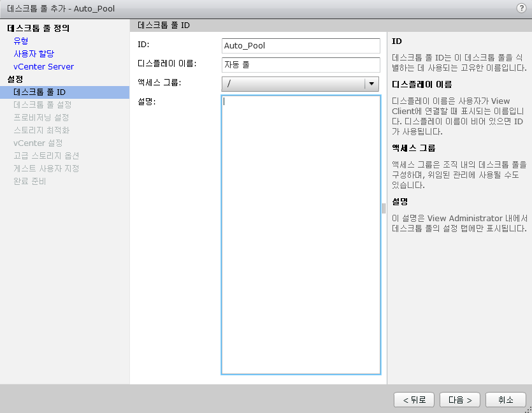Click the < 뒤로 back button

pyautogui.click(x=414, y=400)
